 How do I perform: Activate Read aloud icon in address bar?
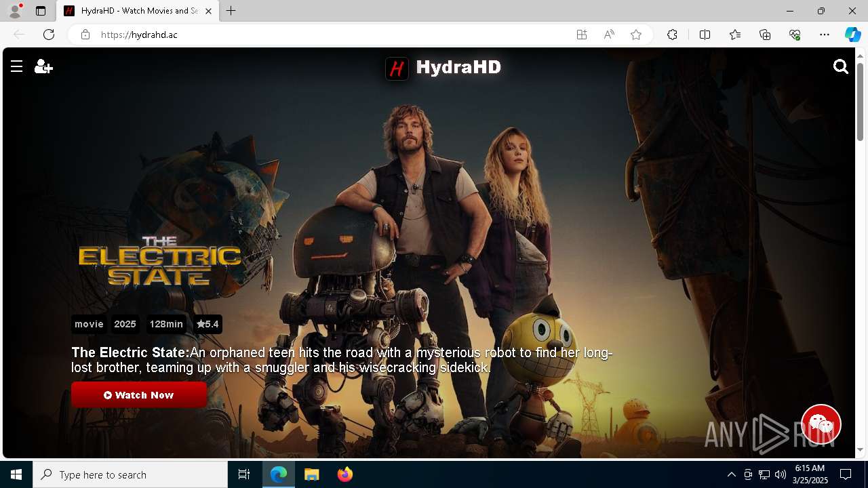(x=609, y=35)
